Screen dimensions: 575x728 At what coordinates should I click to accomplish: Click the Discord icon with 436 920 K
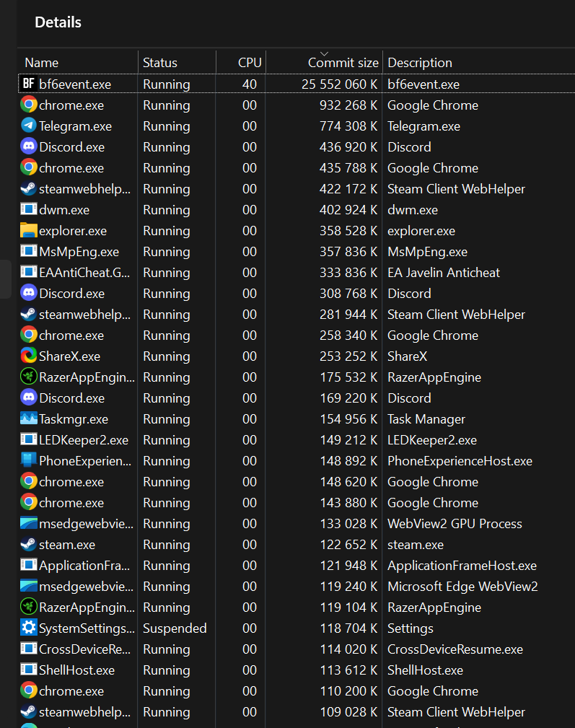(29, 146)
